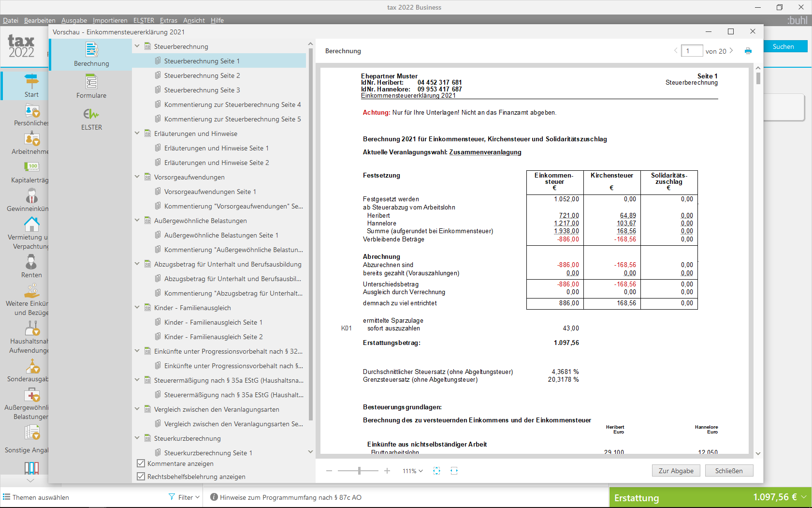Open the Importieren menu
Viewport: 812px width, 508px height.
[110, 20]
